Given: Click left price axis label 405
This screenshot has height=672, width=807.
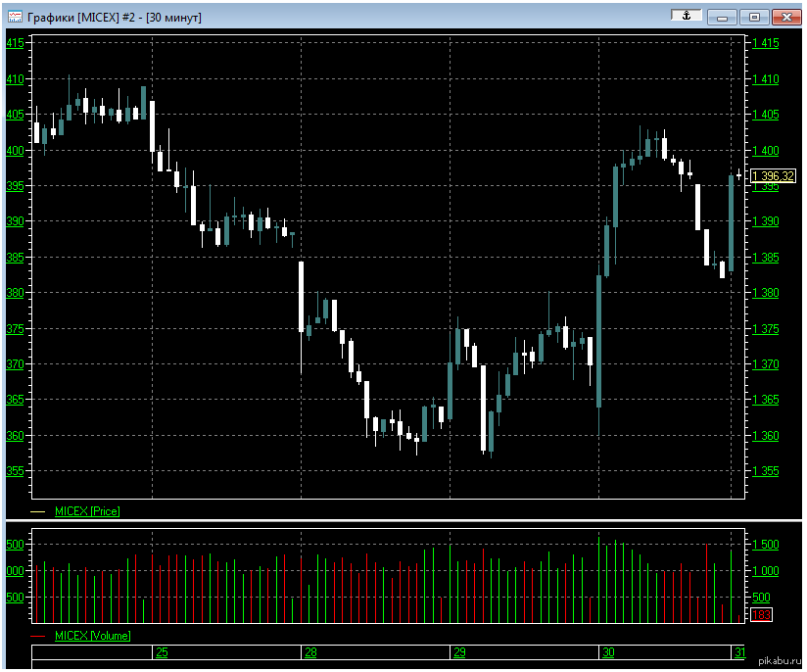Looking at the screenshot, I should pyautogui.click(x=15, y=115).
